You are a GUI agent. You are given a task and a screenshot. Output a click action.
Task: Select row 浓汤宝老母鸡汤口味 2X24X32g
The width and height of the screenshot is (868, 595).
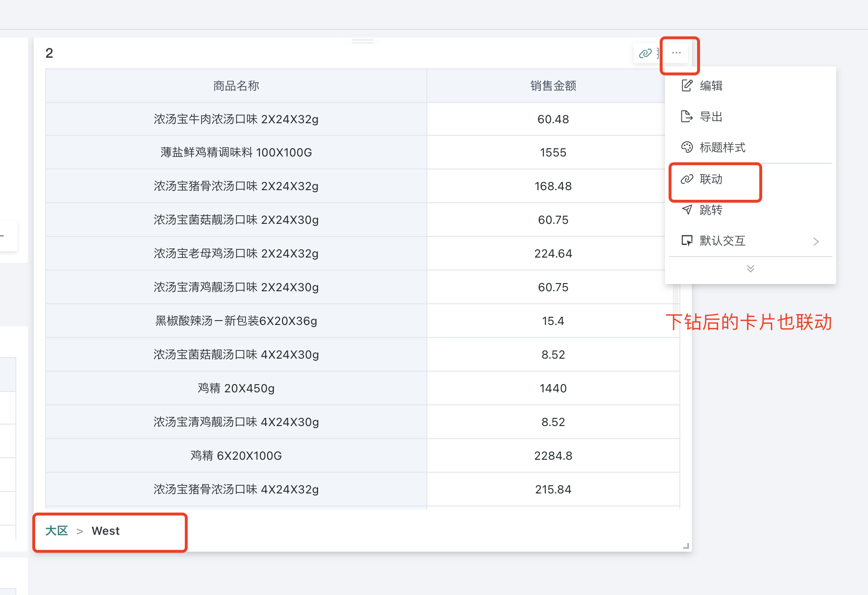click(x=236, y=254)
